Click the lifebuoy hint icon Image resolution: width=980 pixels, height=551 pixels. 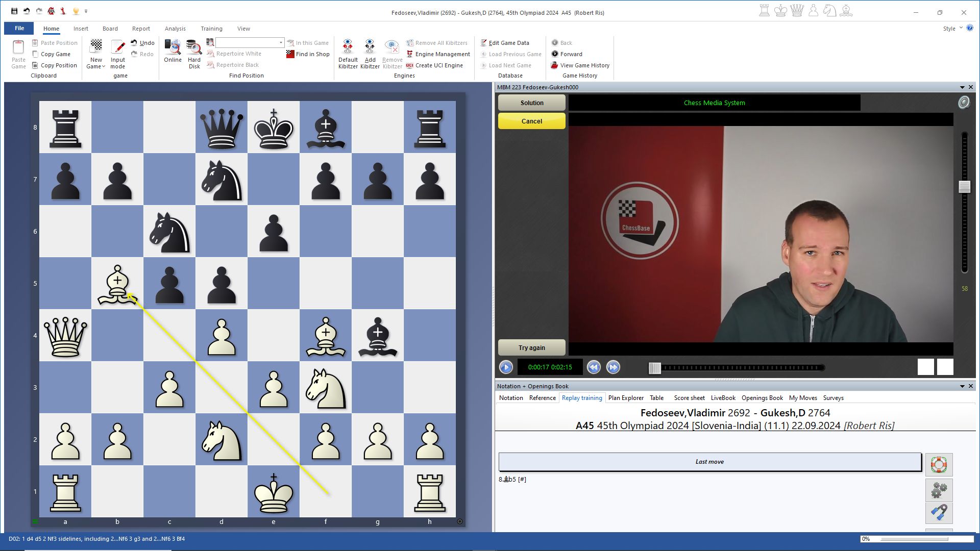(939, 465)
